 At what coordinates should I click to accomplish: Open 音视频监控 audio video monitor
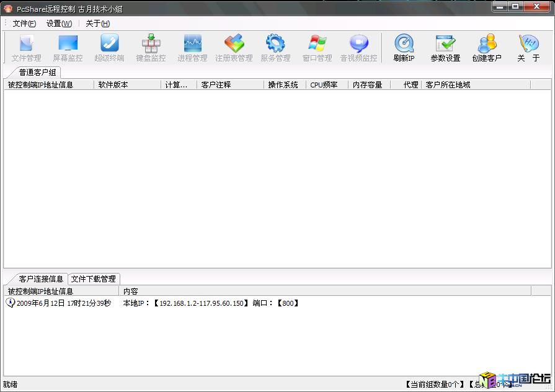[x=358, y=48]
